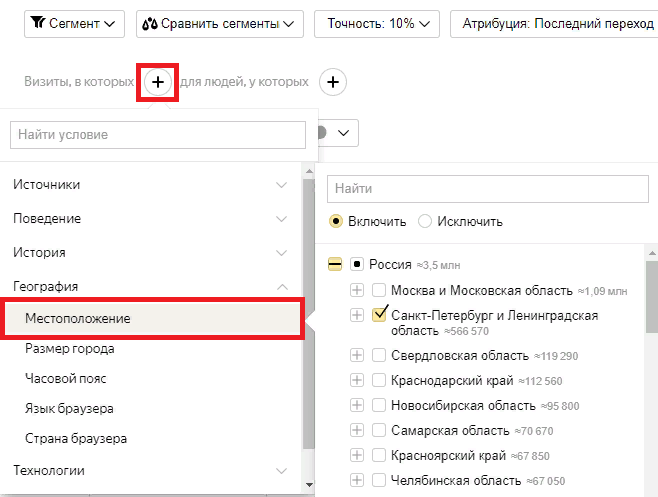Add condition for visits with plus button
Screen dimensions: 658x497
[x=158, y=82]
